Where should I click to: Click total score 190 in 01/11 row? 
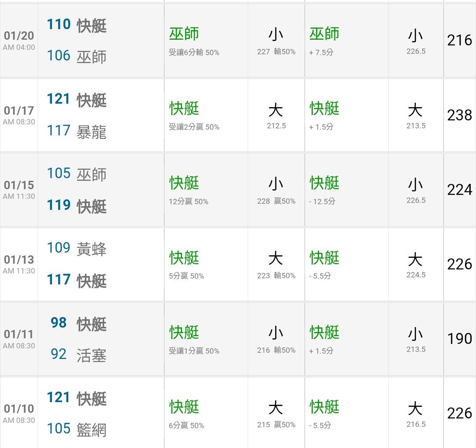(x=459, y=339)
